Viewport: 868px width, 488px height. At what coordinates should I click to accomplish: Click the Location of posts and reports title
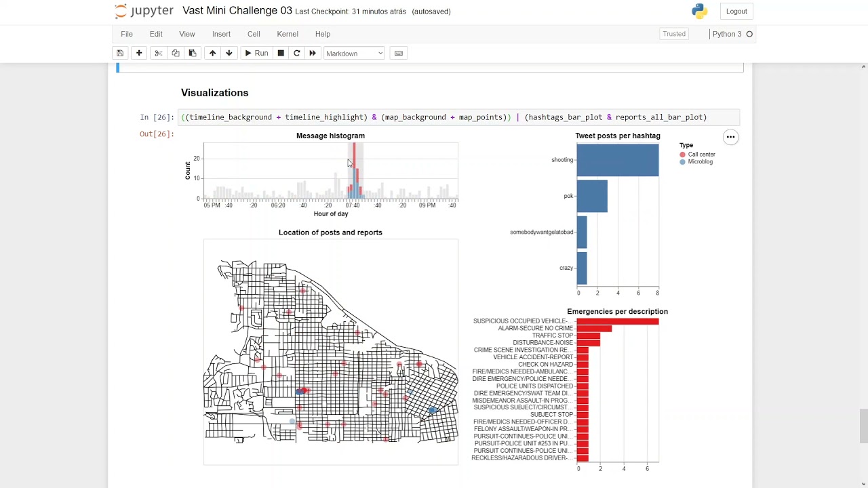pyautogui.click(x=330, y=232)
